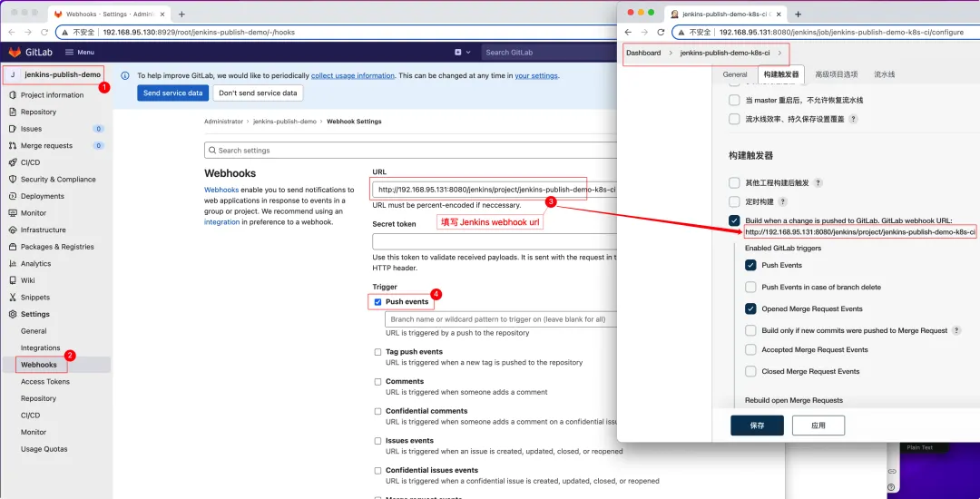Uncheck Push events trigger in GitLab
Screen dimensions: 980x499
pyautogui.click(x=377, y=301)
